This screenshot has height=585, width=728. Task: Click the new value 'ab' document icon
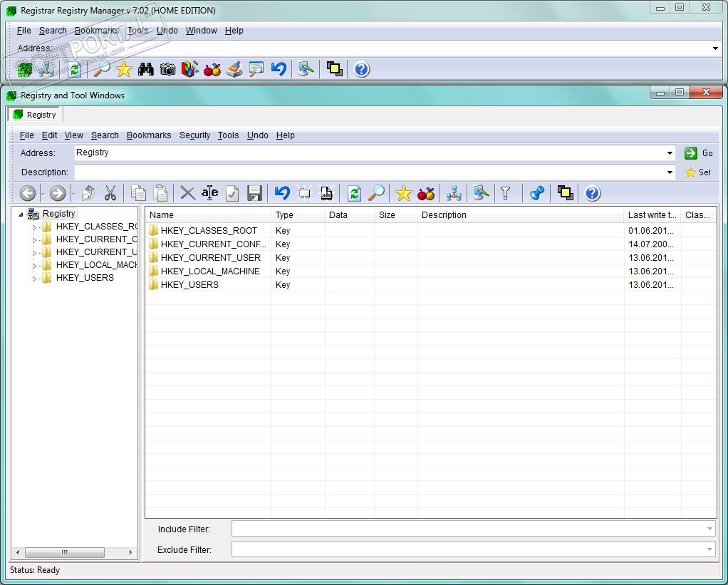(326, 193)
